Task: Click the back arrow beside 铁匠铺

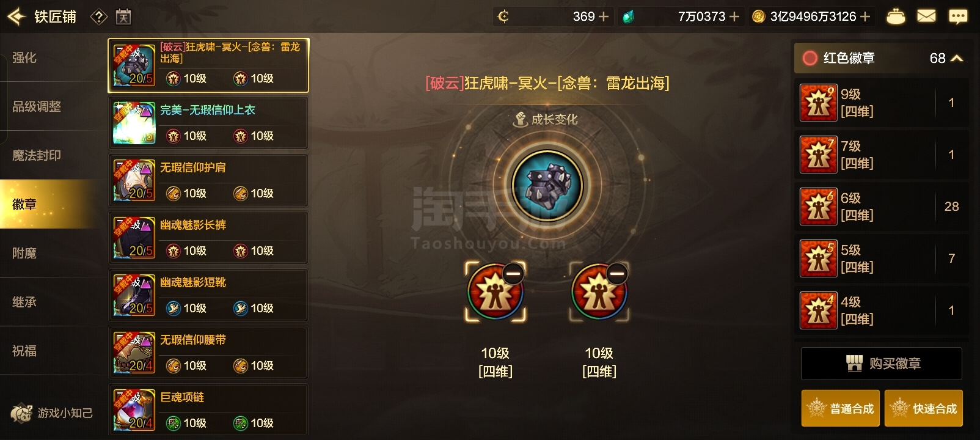Action: click(16, 16)
